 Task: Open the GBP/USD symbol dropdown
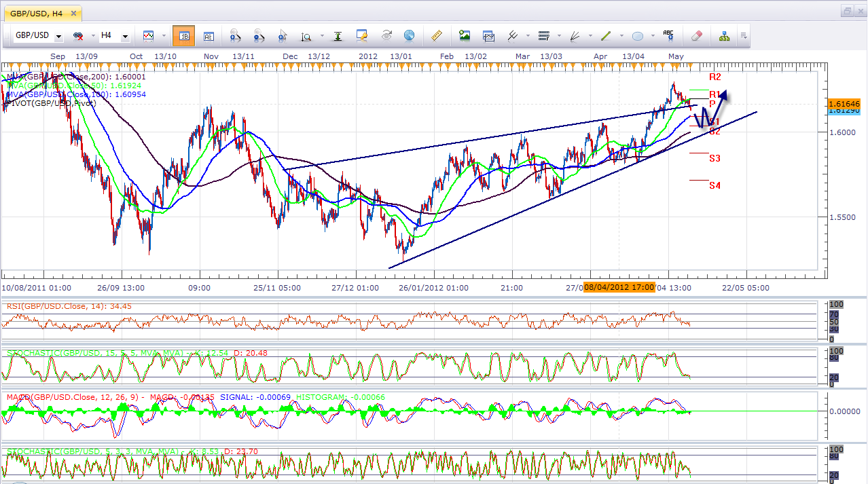pos(59,36)
